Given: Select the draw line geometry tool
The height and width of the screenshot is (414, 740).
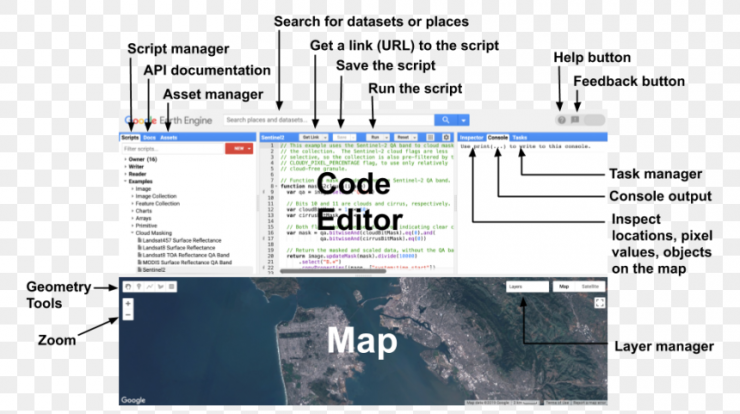Looking at the screenshot, I should pos(150,287).
